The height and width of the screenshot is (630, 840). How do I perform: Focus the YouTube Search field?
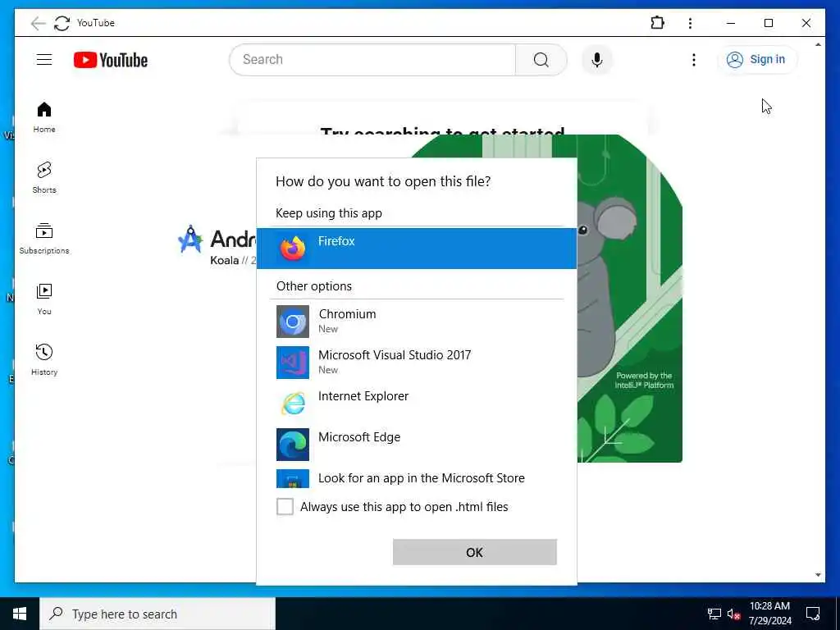point(373,59)
